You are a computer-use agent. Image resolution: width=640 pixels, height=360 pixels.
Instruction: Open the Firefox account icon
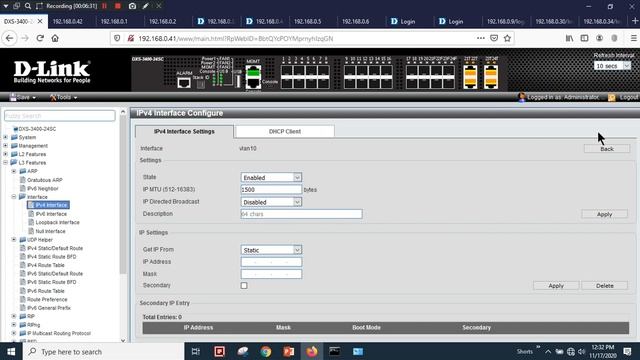[599, 38]
